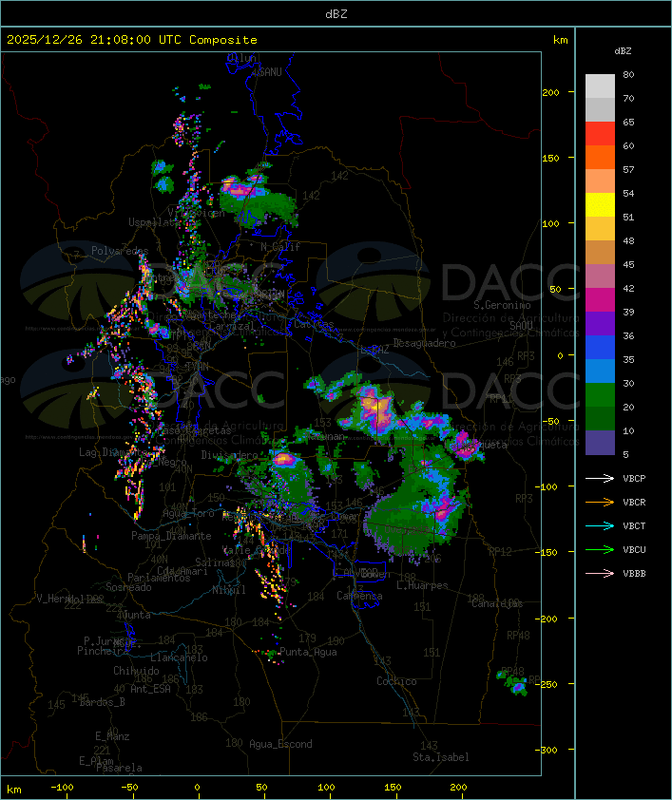Click the km unit label at top right
The height and width of the screenshot is (800, 672).
coord(560,40)
